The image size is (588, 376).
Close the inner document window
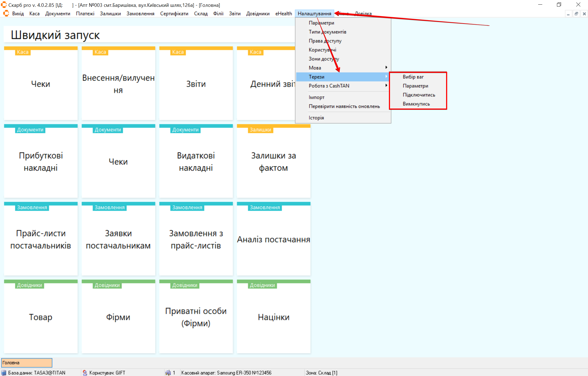tap(584, 14)
